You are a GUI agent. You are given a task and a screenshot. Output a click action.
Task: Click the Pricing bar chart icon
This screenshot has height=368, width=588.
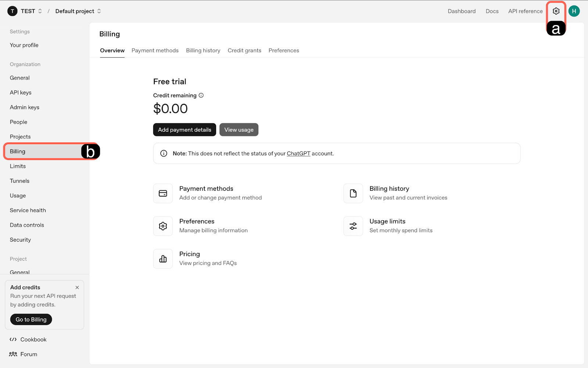(x=163, y=259)
